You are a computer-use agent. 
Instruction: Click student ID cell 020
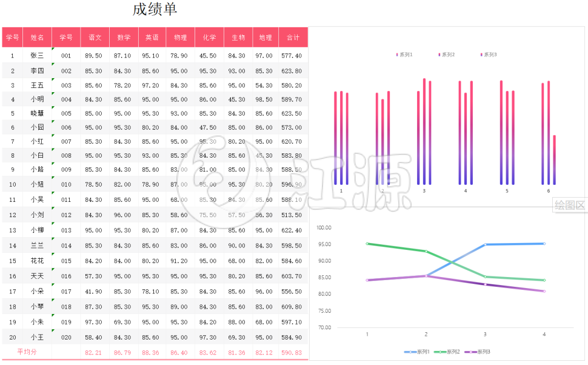click(66, 338)
